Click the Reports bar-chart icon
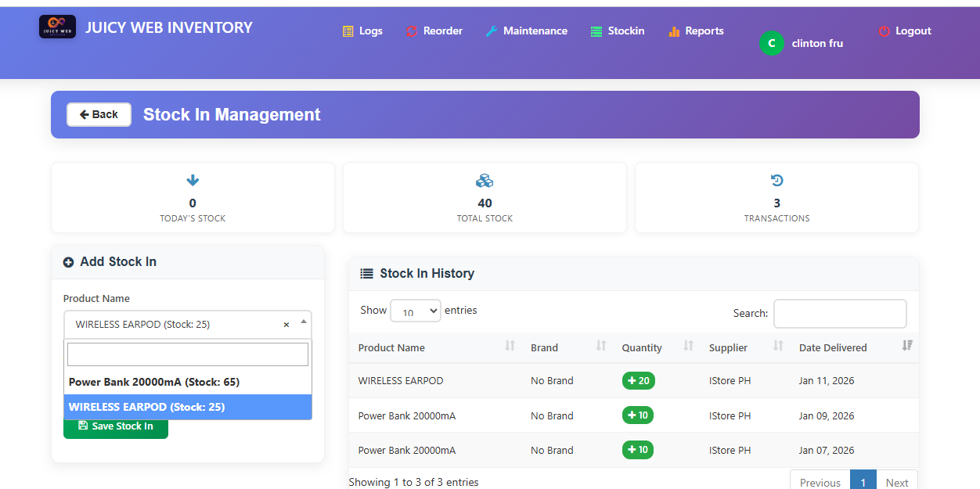This screenshot has width=980, height=489. tap(674, 31)
